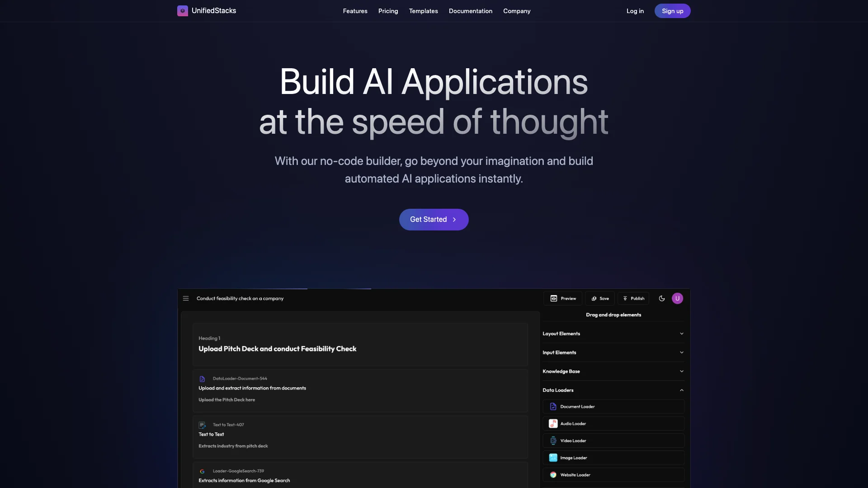Toggle dark mode icon
The width and height of the screenshot is (868, 488).
[662, 298]
